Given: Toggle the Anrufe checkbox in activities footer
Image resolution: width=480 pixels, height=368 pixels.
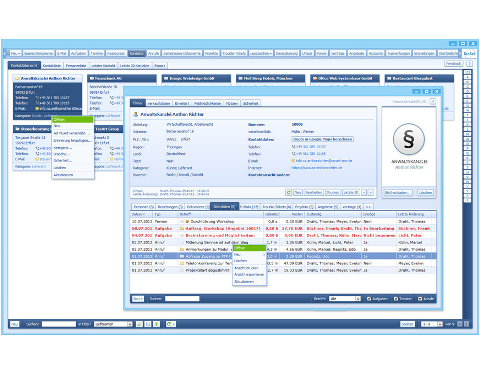Looking at the screenshot, I should [x=420, y=299].
